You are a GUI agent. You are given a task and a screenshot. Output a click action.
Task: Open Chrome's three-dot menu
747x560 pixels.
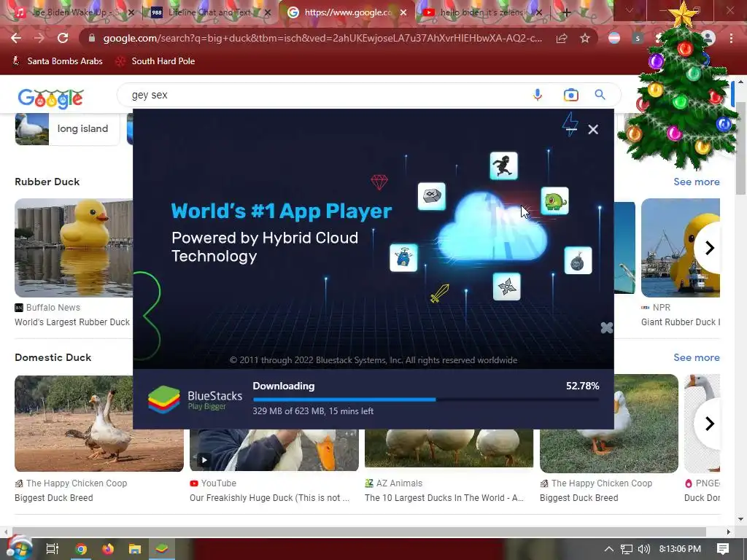coord(731,38)
